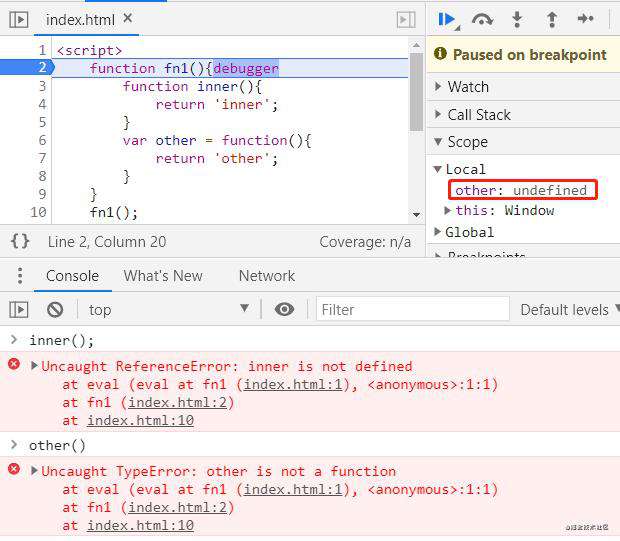Image resolution: width=620 pixels, height=541 pixels.
Task: Switch to the Network drawer tab
Action: 267,276
